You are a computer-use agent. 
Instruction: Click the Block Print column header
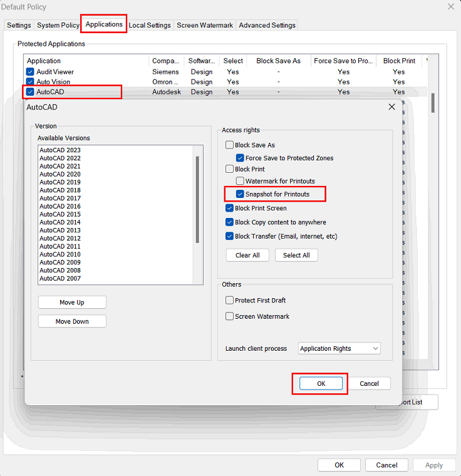pos(399,61)
